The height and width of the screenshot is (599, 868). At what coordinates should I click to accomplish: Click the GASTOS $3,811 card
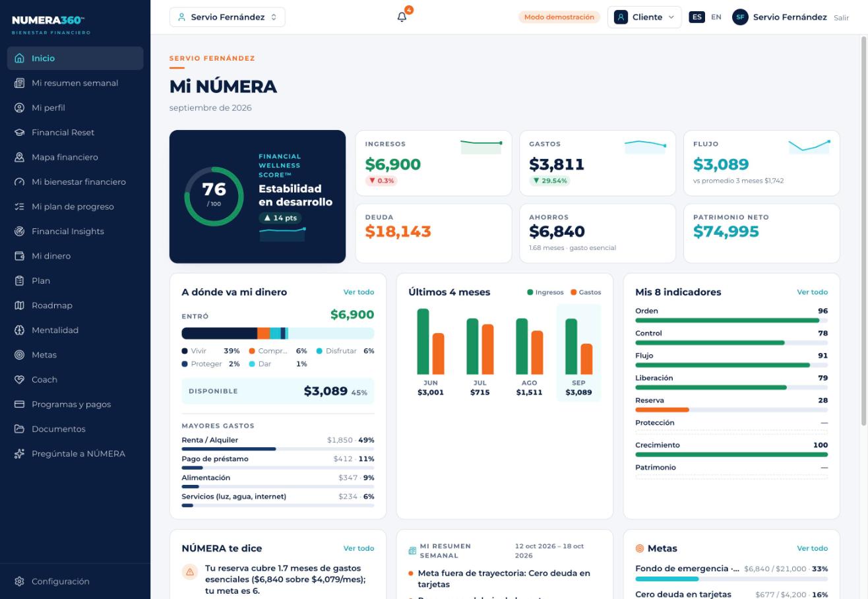click(598, 163)
